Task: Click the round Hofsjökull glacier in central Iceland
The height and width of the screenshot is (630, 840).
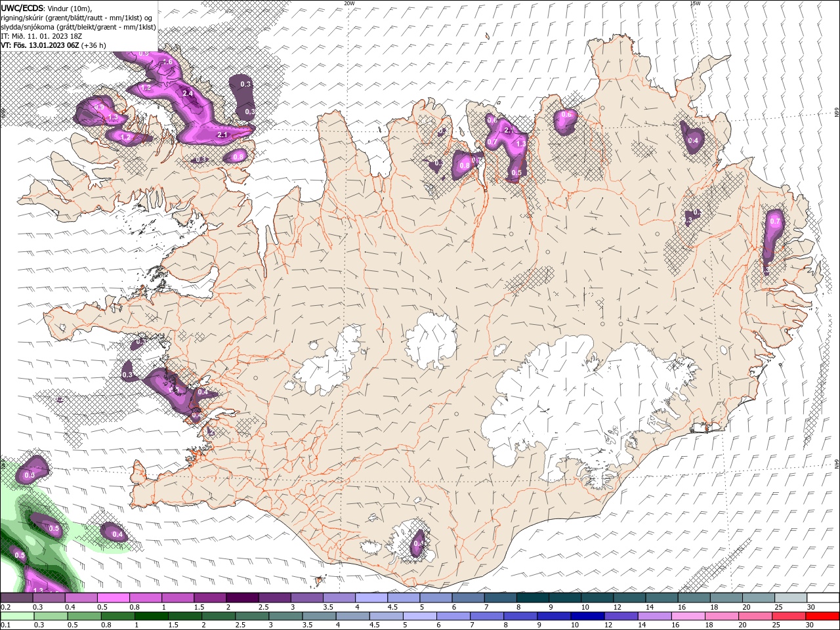Action: tap(431, 341)
